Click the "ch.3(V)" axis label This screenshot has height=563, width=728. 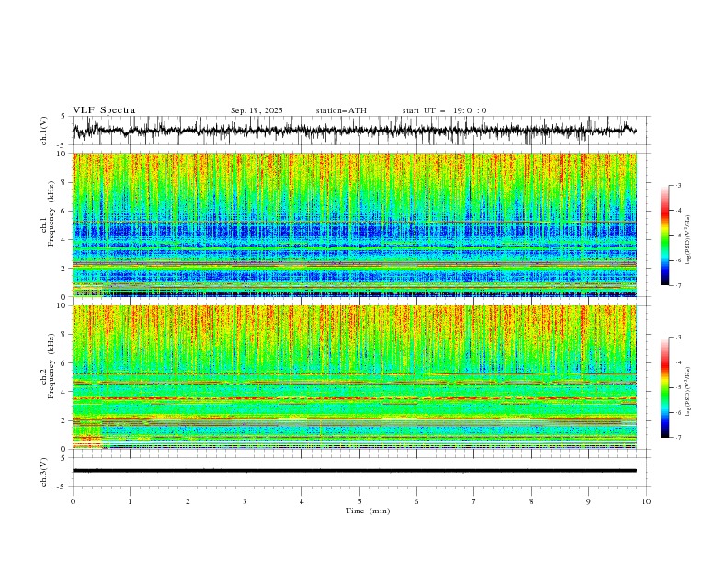point(44,472)
